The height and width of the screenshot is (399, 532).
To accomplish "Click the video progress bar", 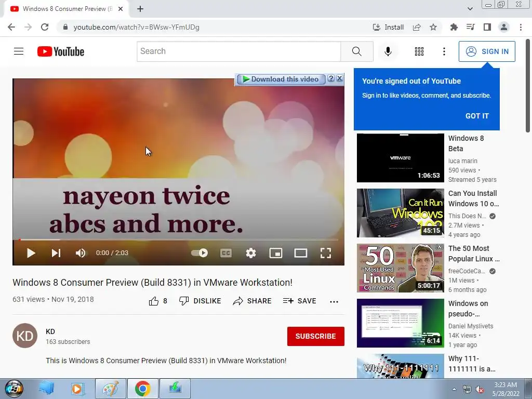I will click(179, 240).
